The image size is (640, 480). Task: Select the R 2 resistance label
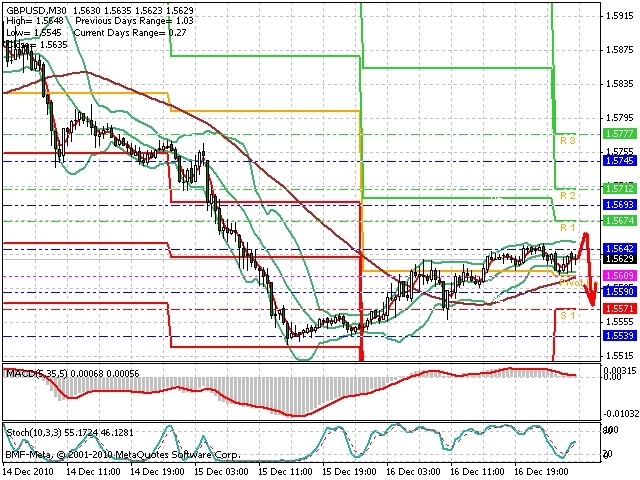[567, 196]
